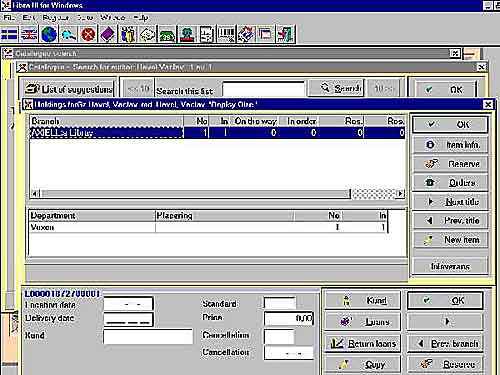Image resolution: width=500 pixels, height=375 pixels.
Task: Click the globe toolbar icon
Action: click(x=49, y=34)
